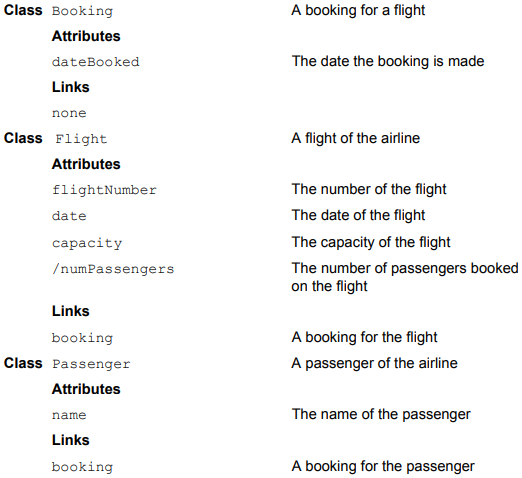522x478 pixels.
Task: Click the booking link under Flight
Action: (x=82, y=338)
